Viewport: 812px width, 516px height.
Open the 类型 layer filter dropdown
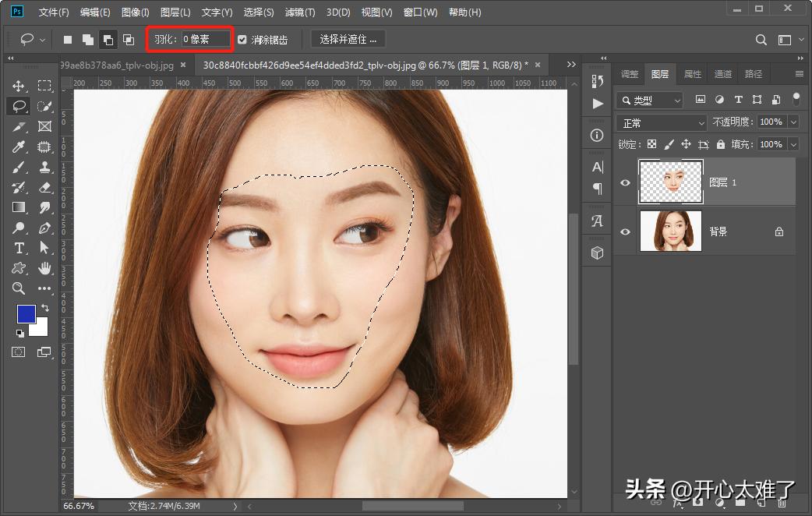click(x=649, y=100)
